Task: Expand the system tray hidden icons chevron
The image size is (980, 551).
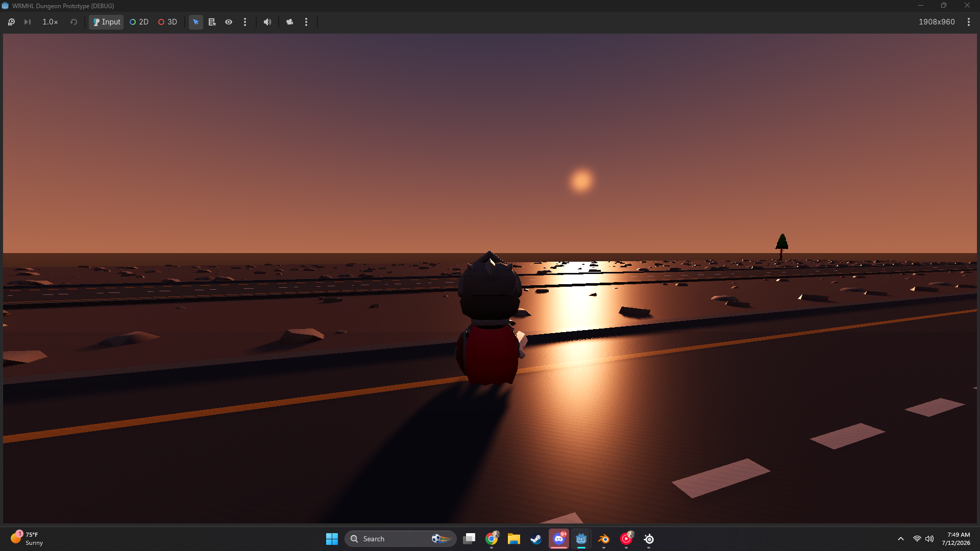Action: pyautogui.click(x=901, y=539)
